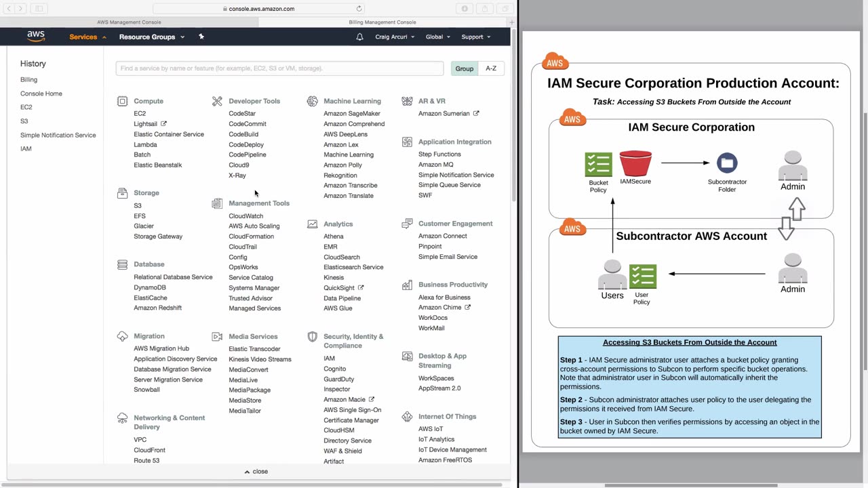Open Amazon Sumerian external link

(448, 113)
